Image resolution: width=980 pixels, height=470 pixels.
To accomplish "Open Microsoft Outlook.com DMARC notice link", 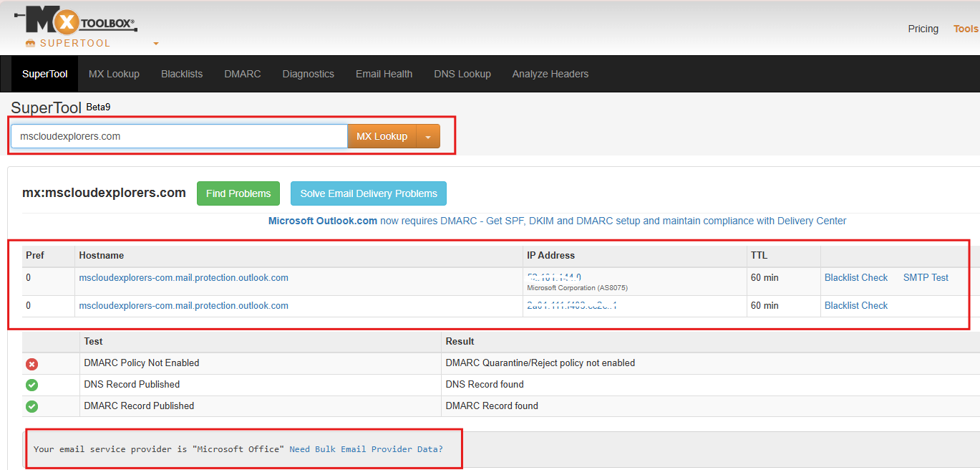I will [x=557, y=221].
